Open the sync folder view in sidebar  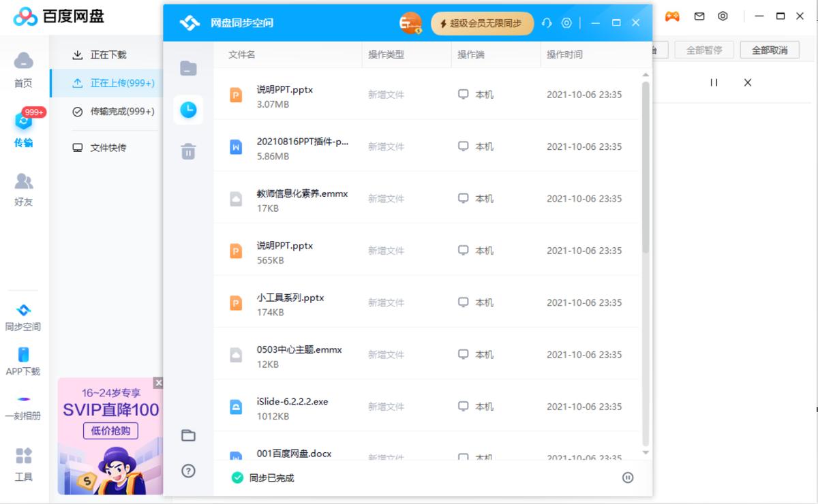click(x=188, y=67)
